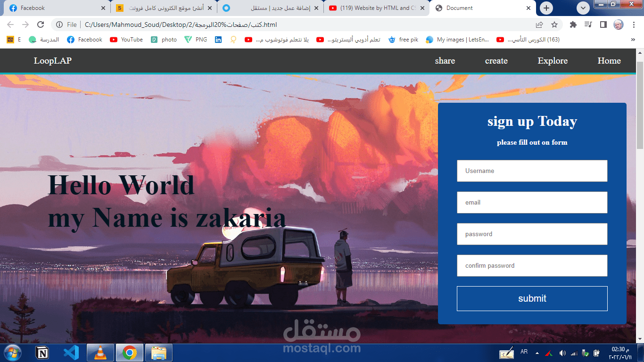The width and height of the screenshot is (644, 362).
Task: Show hidden bookmarks with the chevron
Action: click(x=633, y=40)
